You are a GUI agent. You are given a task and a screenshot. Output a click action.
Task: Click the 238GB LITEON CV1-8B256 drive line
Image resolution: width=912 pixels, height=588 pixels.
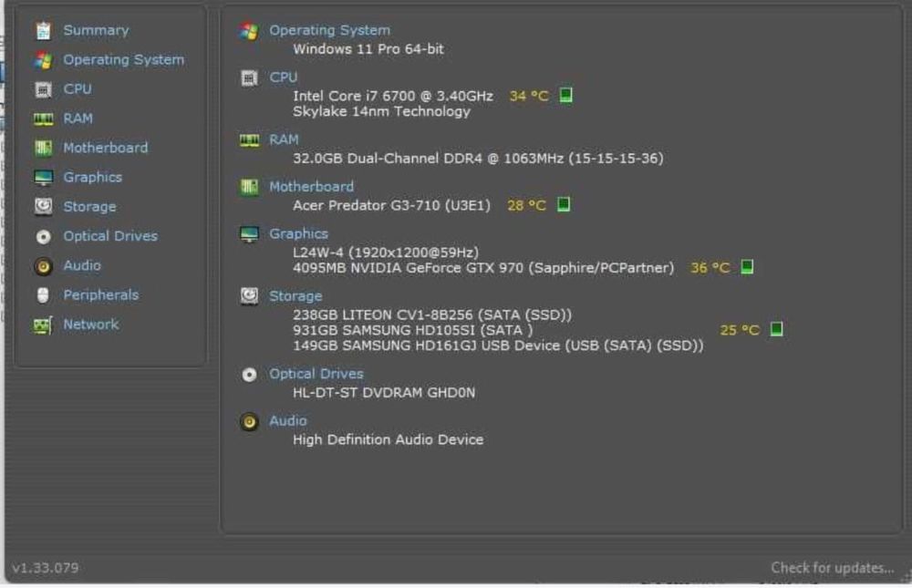point(432,315)
